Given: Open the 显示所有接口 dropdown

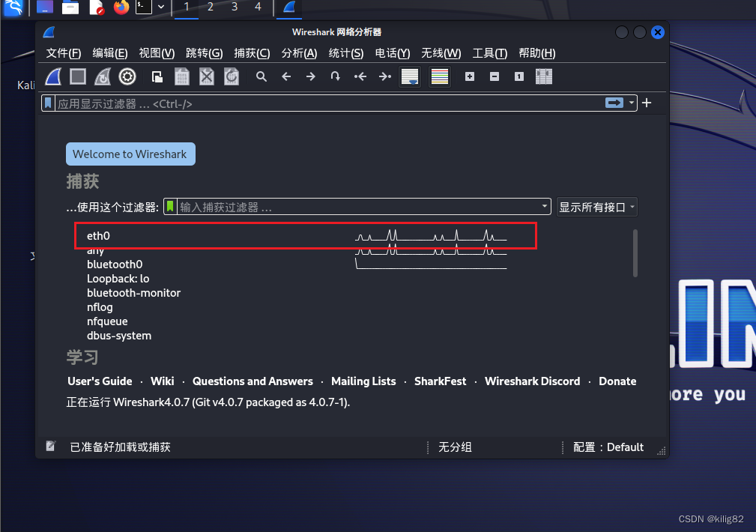Looking at the screenshot, I should tap(596, 207).
